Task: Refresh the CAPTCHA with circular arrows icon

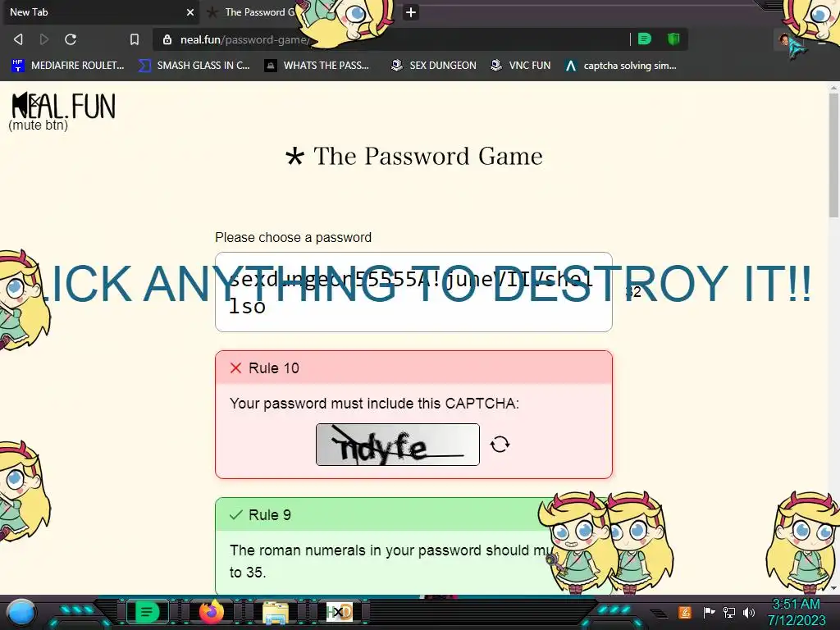Action: pos(500,444)
